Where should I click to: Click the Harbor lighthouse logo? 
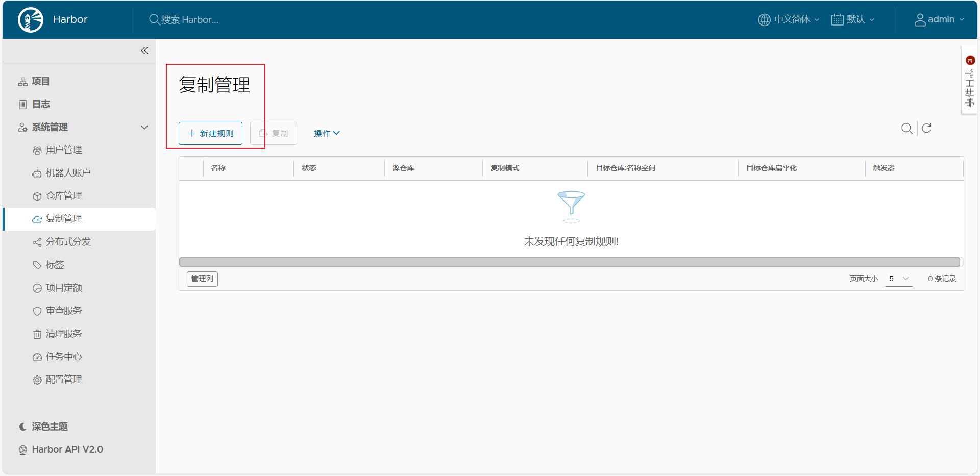31,20
